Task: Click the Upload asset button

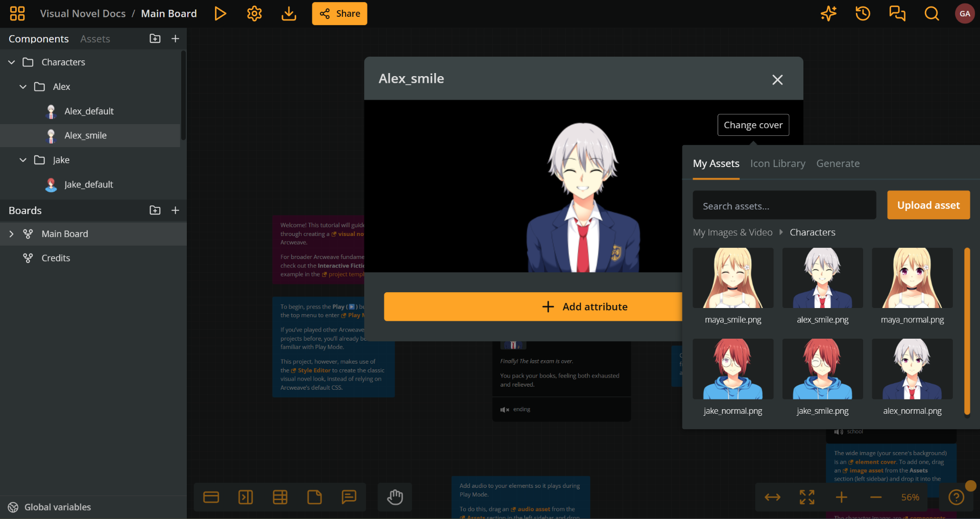Action: tap(928, 205)
